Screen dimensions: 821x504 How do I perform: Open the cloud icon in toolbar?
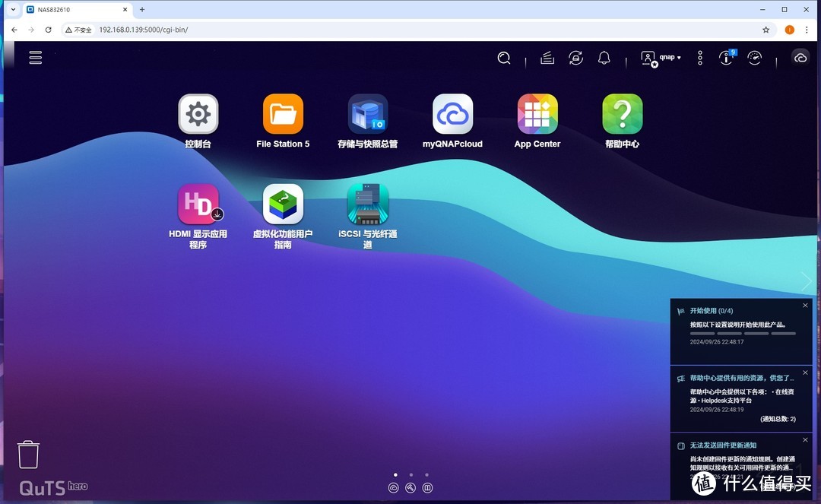800,58
